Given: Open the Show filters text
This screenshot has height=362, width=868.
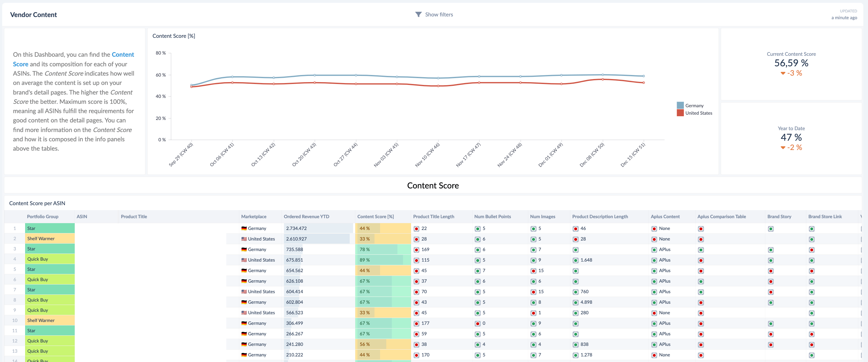Looking at the screenshot, I should [439, 15].
